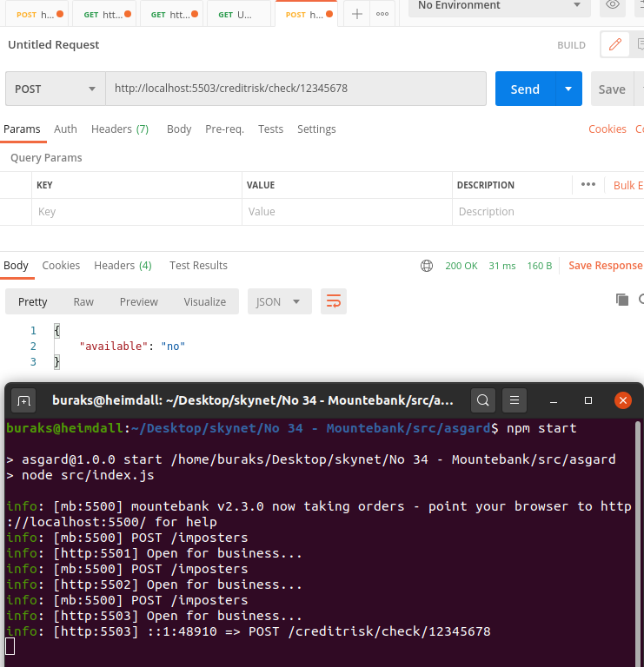Click the request URL input field

[295, 89]
